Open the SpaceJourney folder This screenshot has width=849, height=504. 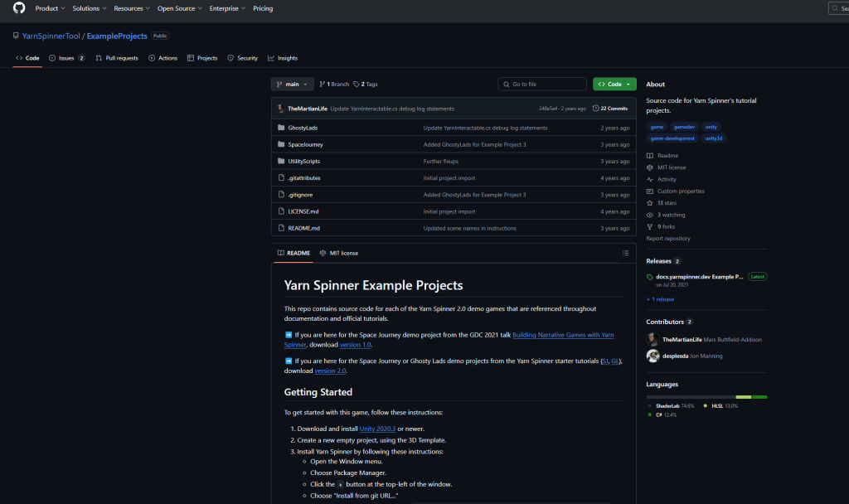pos(305,145)
